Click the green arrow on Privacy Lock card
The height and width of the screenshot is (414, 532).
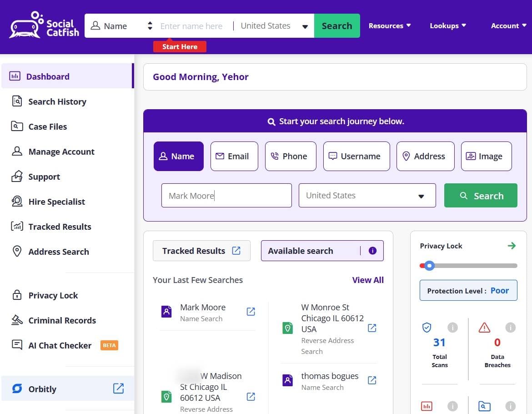point(512,246)
